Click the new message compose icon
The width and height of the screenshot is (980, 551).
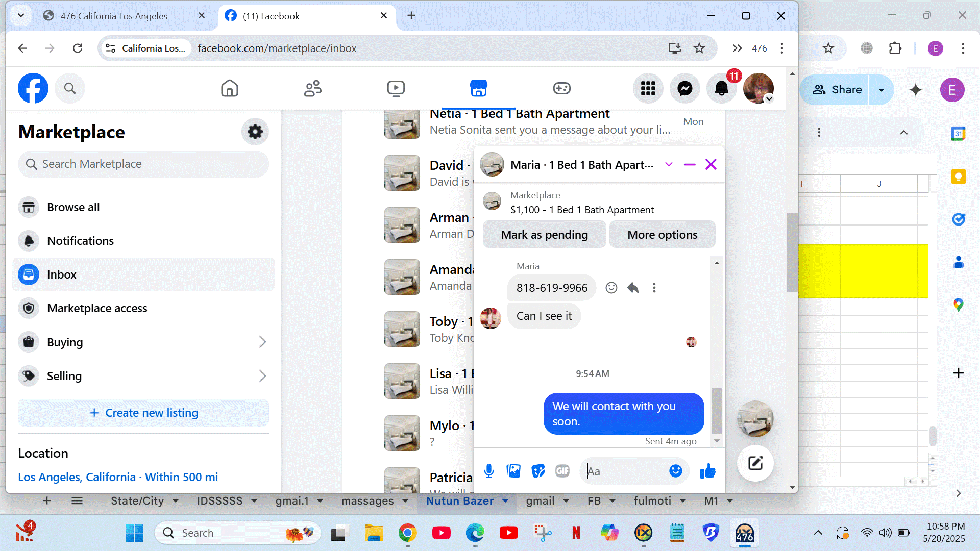(755, 463)
